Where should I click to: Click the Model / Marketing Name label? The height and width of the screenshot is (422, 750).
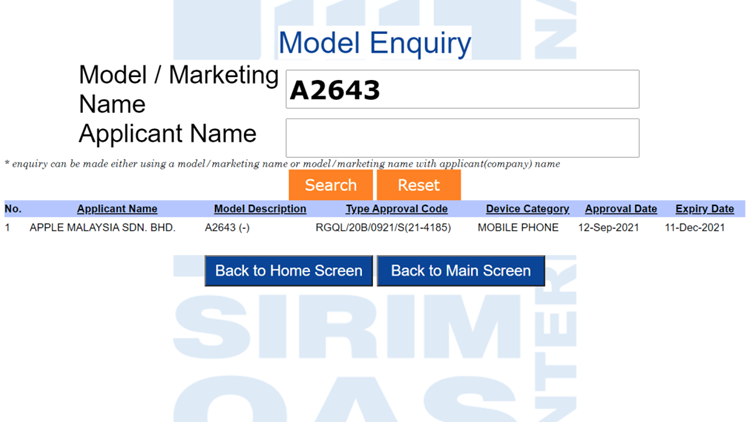click(x=178, y=89)
